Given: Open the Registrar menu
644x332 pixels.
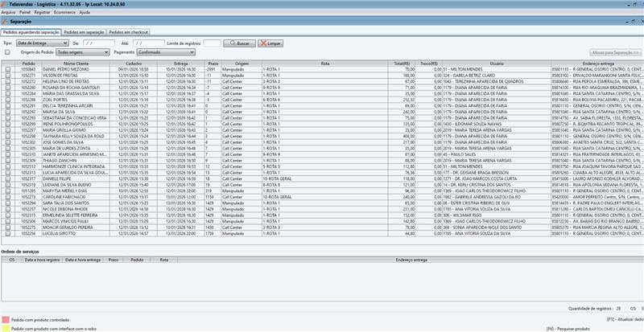Looking at the screenshot, I should pos(42,13).
